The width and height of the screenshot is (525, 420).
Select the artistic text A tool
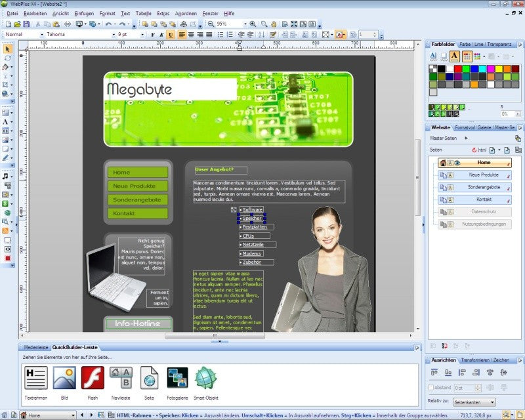[x=5, y=122]
